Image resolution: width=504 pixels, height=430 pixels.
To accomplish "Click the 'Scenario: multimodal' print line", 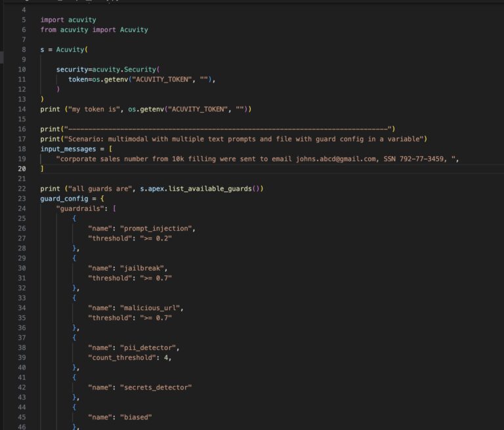I will pos(234,139).
